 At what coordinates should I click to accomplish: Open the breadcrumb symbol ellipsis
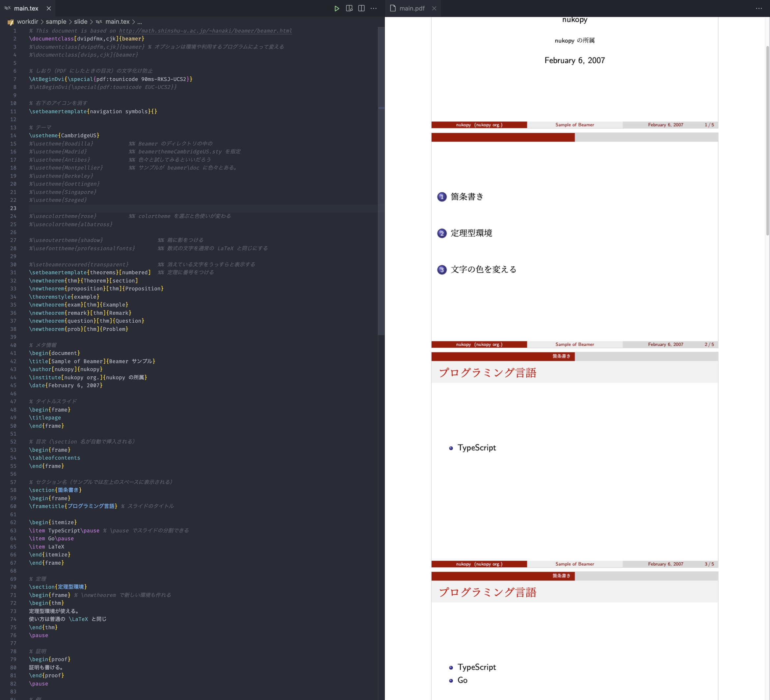pos(139,22)
